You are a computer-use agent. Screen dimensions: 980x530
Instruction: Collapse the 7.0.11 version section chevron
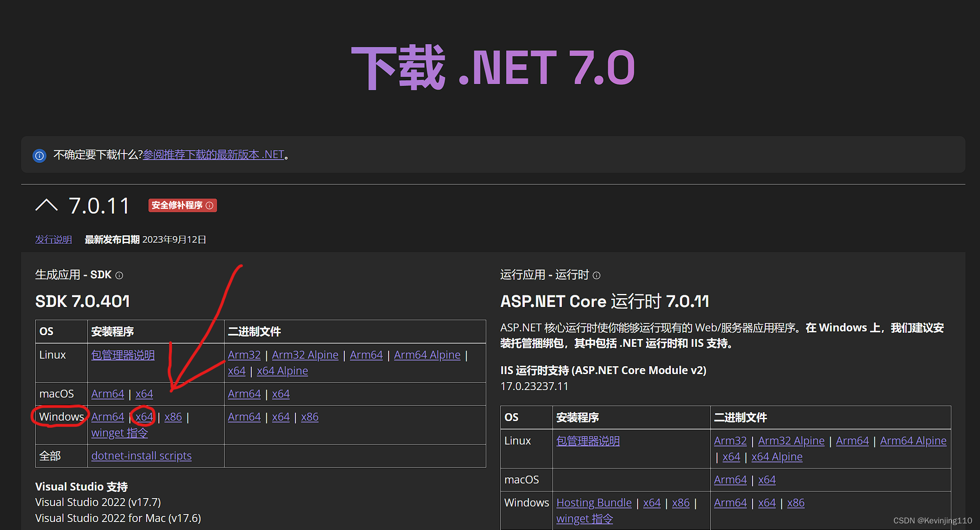(46, 206)
